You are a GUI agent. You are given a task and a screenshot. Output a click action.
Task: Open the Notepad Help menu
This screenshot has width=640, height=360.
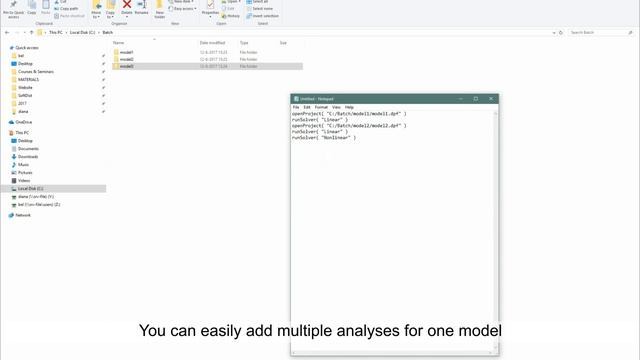pyautogui.click(x=349, y=107)
